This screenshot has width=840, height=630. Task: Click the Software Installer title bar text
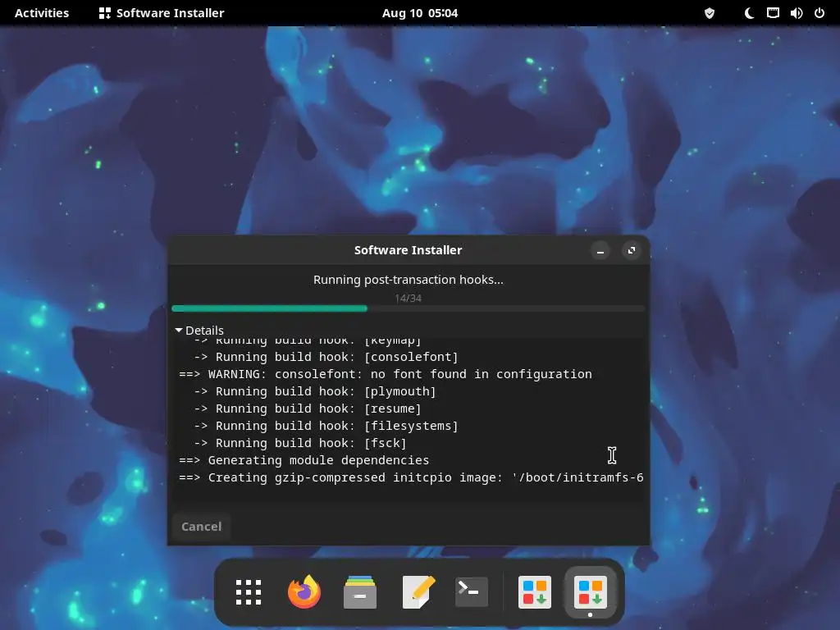coord(409,250)
